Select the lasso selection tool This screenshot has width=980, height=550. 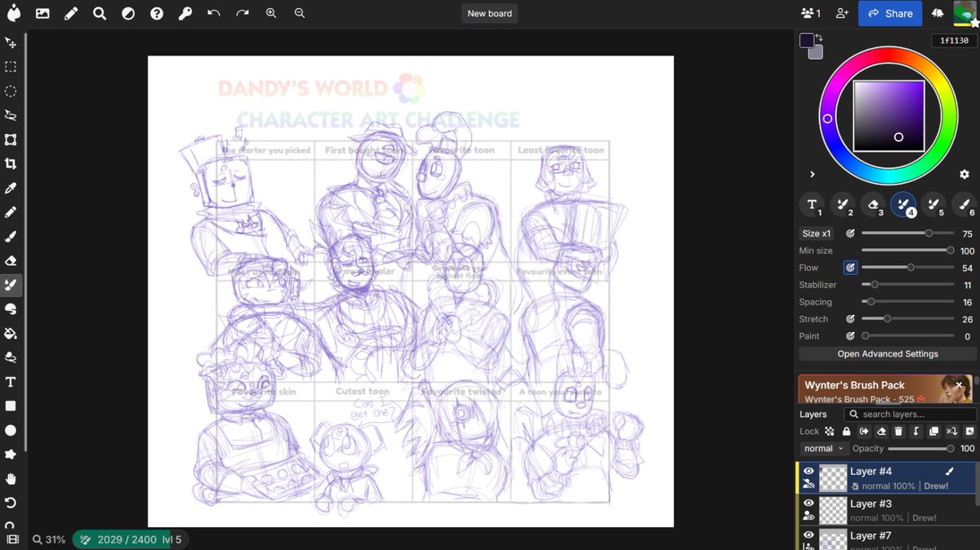pyautogui.click(x=11, y=115)
